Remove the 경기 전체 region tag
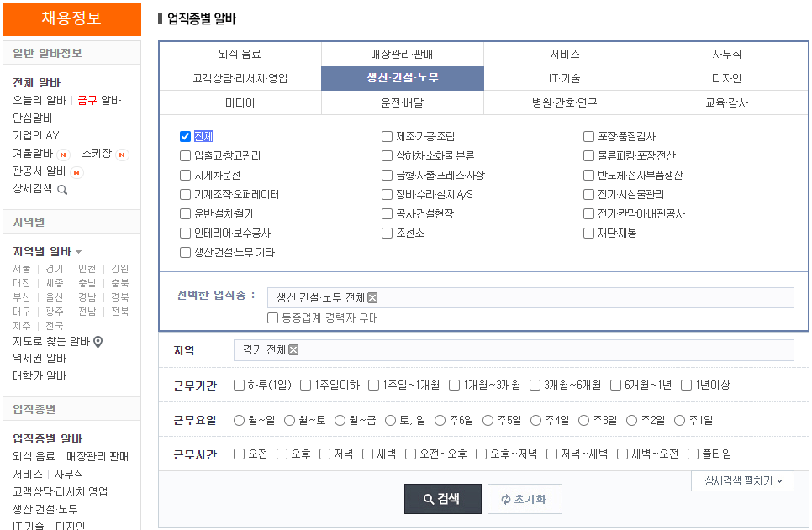Viewport: 812px width, 530px height. tap(293, 350)
